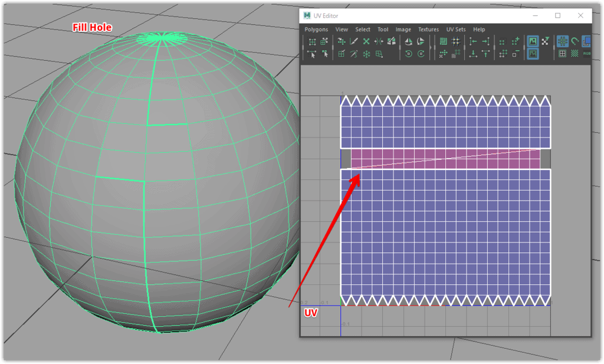The height and width of the screenshot is (364, 604).
Task: Rotate UVs counterclockwise using toolbar icon
Action: [x=408, y=54]
